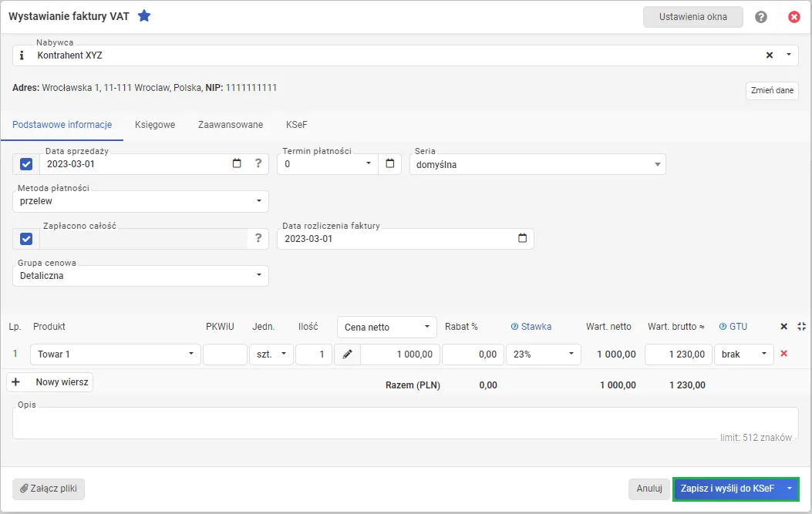Delete row 1 with the red X
Image resolution: width=812 pixels, height=514 pixels.
784,354
